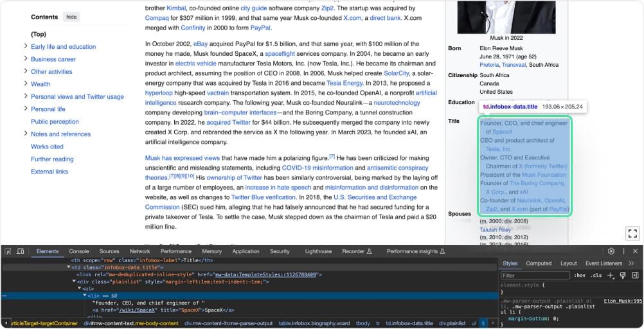Select div.plainlist breadcrumb

(x=452, y=324)
